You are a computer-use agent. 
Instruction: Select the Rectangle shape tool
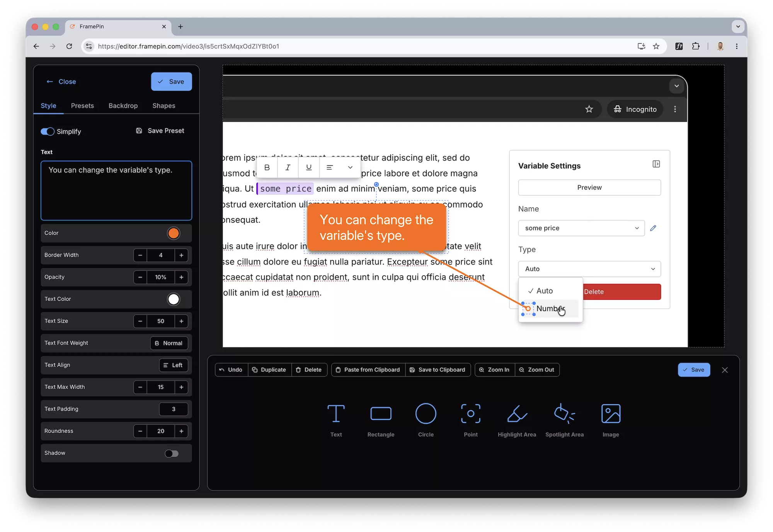coord(381,420)
